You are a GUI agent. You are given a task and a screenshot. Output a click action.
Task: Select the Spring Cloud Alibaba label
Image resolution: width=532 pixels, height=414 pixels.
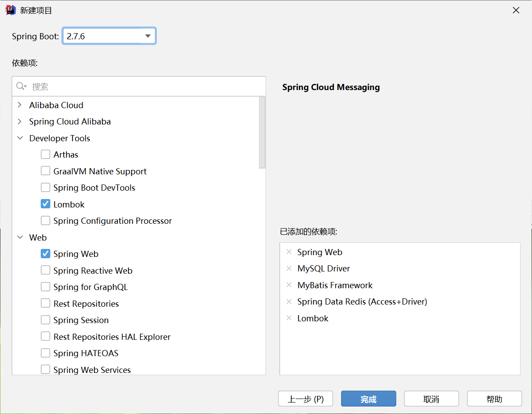[x=70, y=121]
